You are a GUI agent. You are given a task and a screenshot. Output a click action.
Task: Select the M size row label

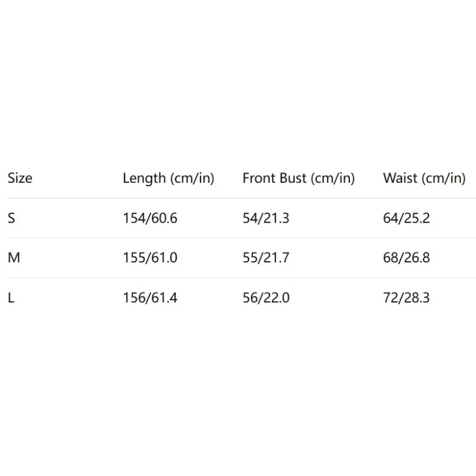(x=12, y=258)
